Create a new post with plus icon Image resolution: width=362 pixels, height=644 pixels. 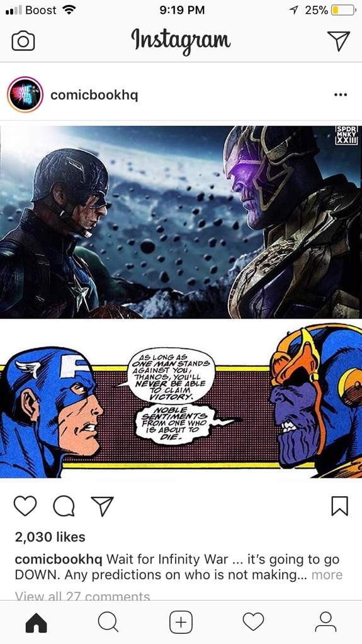click(x=181, y=622)
